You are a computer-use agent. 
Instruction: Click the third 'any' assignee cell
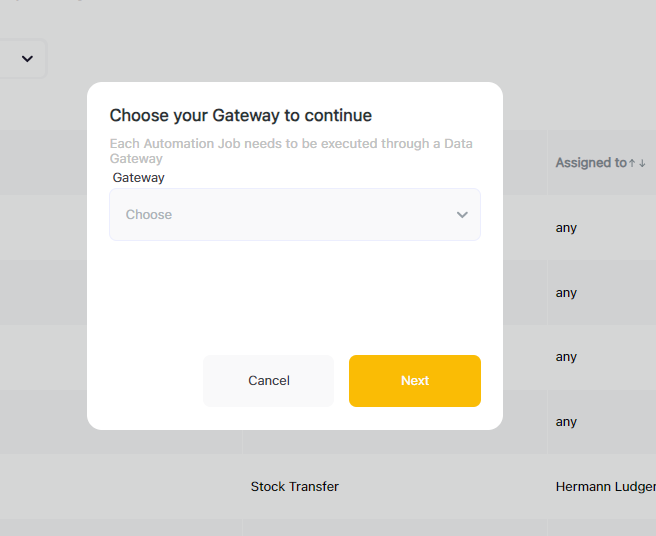[567, 357]
